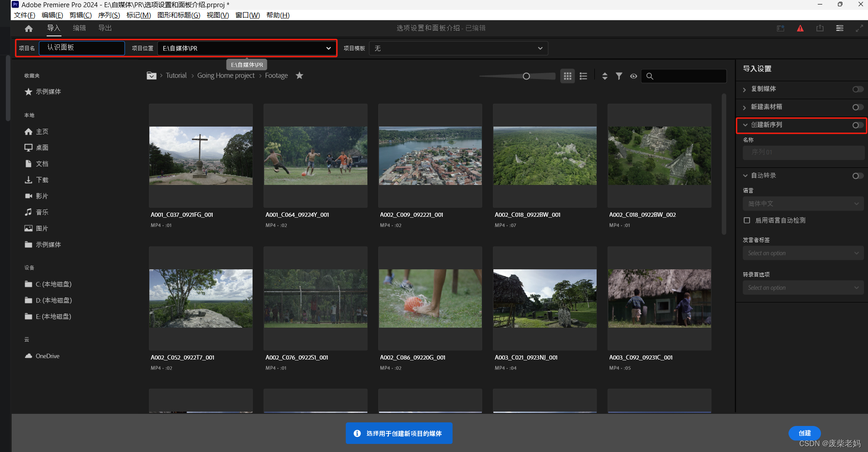
Task: Open the 转录首选项 dropdown
Action: point(803,288)
